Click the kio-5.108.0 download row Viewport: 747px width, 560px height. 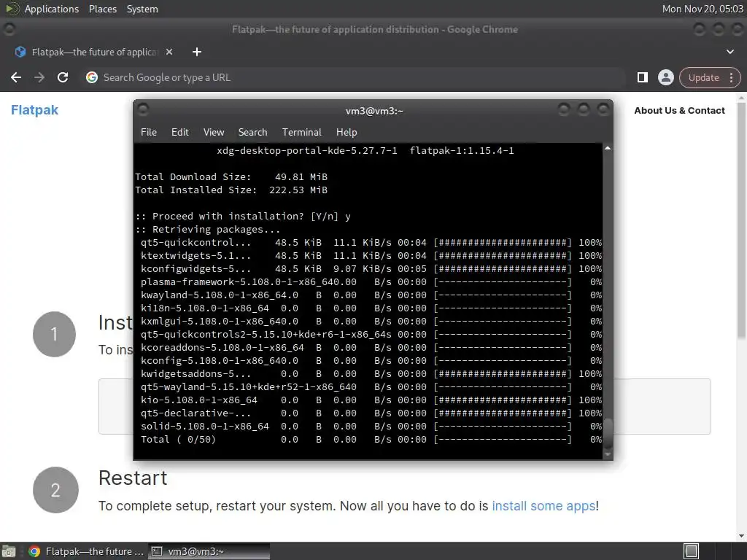371,400
